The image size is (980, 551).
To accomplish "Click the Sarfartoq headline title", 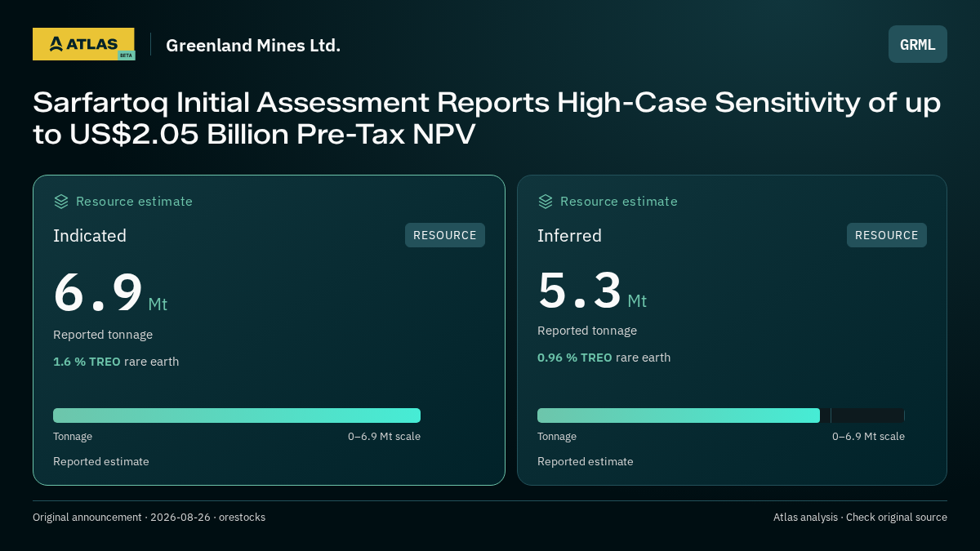I will coord(487,118).
